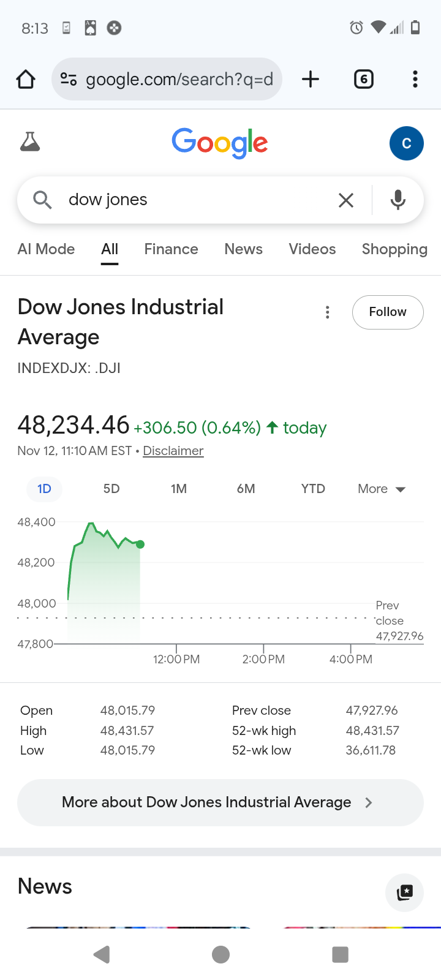441x980 pixels.
Task: Follow the Dow Jones Industrial Average
Action: tap(388, 312)
